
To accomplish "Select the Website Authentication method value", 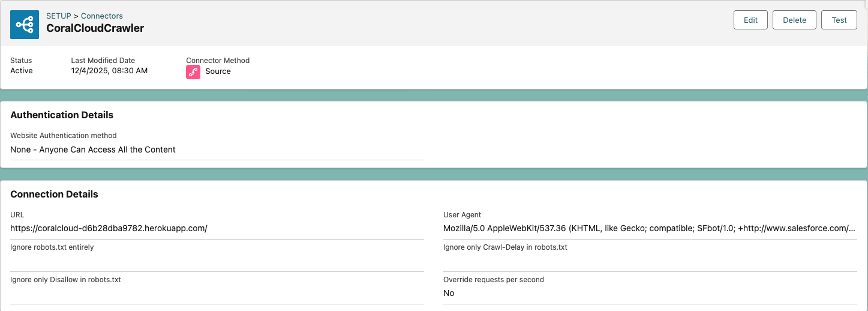I will [x=93, y=149].
